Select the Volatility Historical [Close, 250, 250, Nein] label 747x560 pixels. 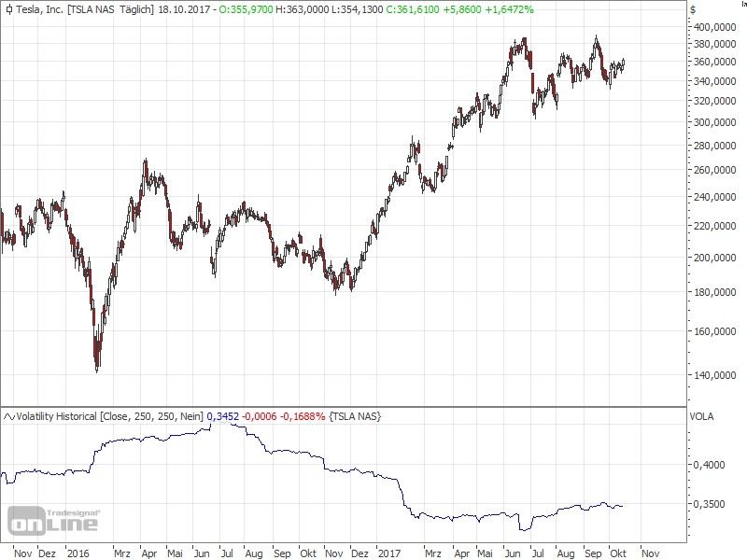coord(109,416)
